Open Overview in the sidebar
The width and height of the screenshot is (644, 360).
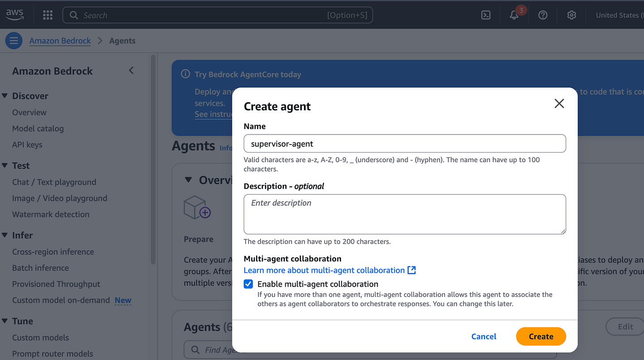[x=29, y=112]
